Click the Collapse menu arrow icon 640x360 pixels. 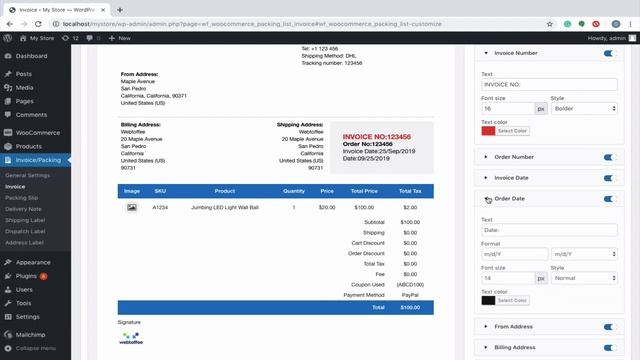tap(8, 348)
